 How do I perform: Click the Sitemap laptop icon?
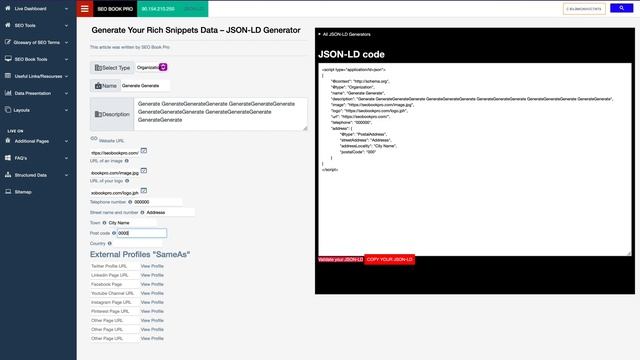click(x=8, y=191)
